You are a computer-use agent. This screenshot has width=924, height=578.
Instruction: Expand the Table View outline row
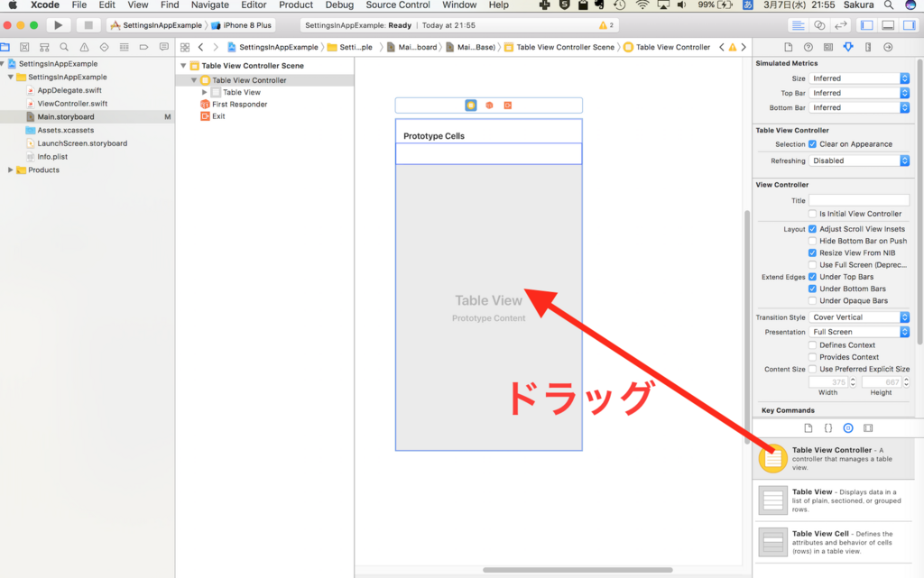click(205, 92)
